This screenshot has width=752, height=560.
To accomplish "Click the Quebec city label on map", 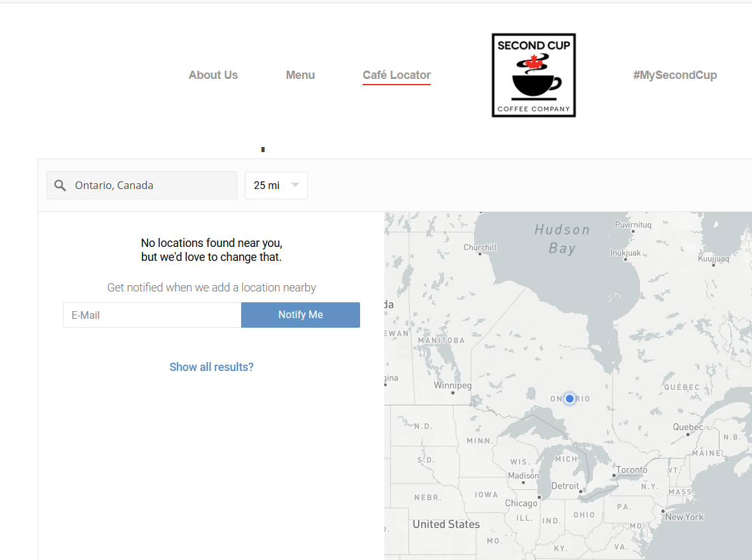I will [x=688, y=427].
